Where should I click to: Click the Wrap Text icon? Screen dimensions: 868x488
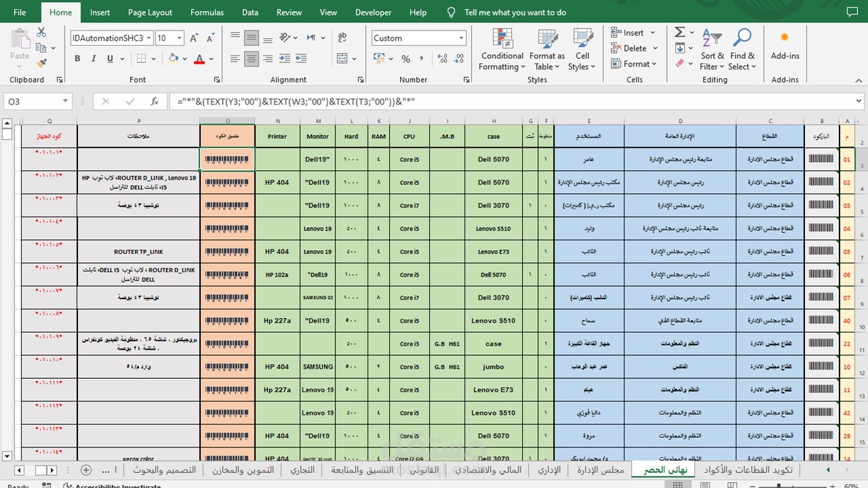coord(342,38)
